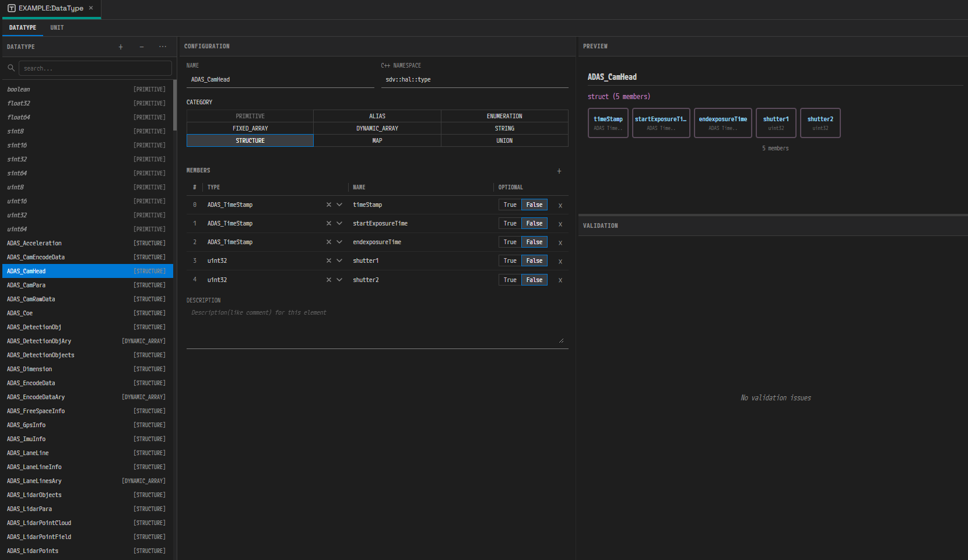Viewport: 968px width, 560px height.
Task: Choose the MAP category
Action: 377,140
